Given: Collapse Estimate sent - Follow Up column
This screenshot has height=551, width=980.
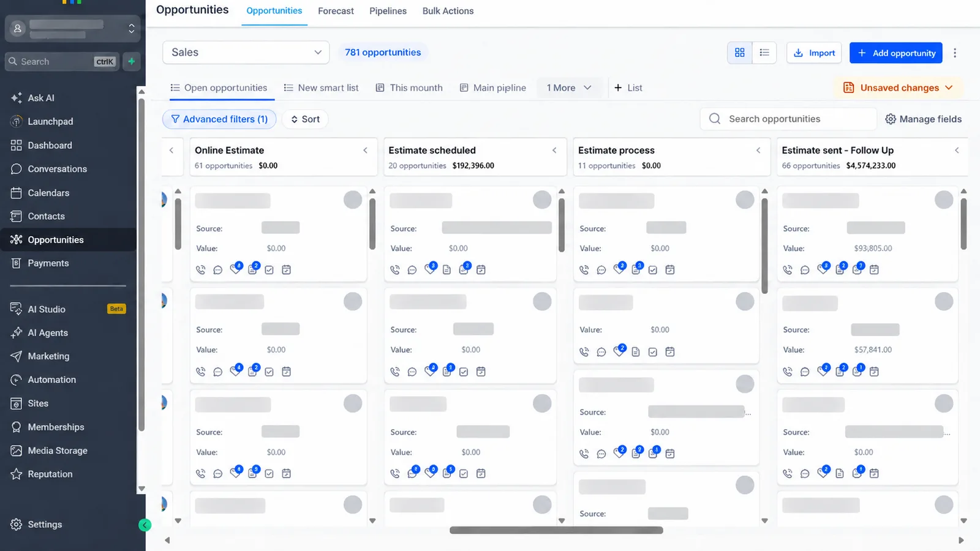Looking at the screenshot, I should 957,151.
